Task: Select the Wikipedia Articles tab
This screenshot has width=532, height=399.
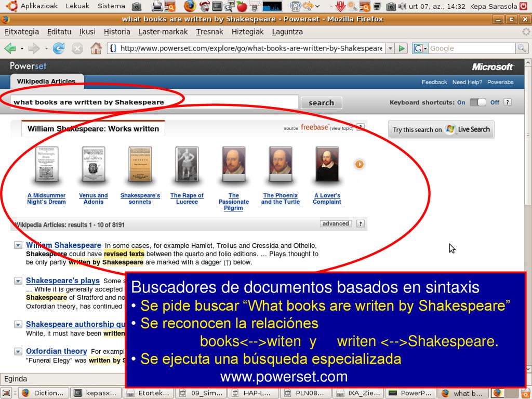Action: point(46,82)
